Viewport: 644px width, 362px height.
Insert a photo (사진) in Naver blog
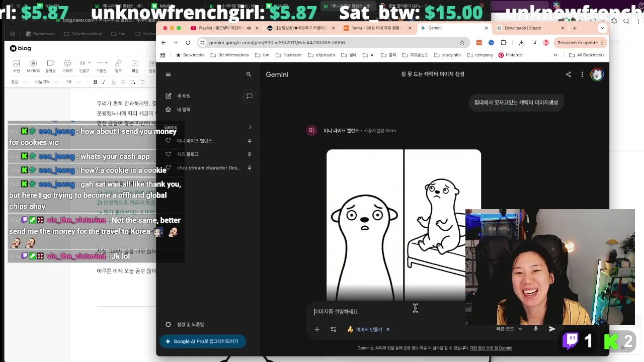[x=17, y=66]
